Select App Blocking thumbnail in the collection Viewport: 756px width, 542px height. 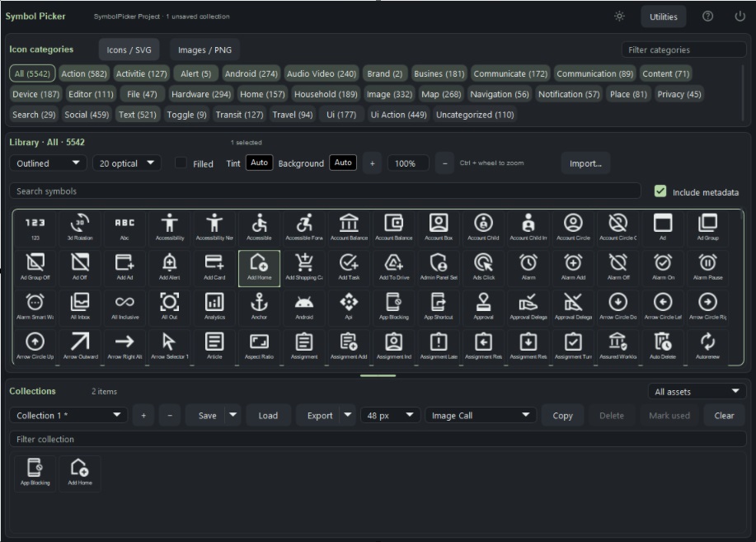pyautogui.click(x=35, y=473)
